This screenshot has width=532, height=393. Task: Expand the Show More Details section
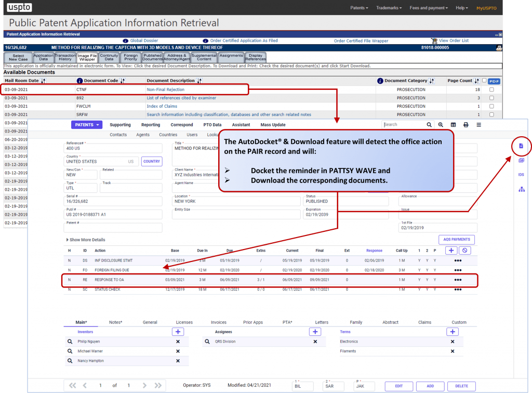click(x=86, y=240)
